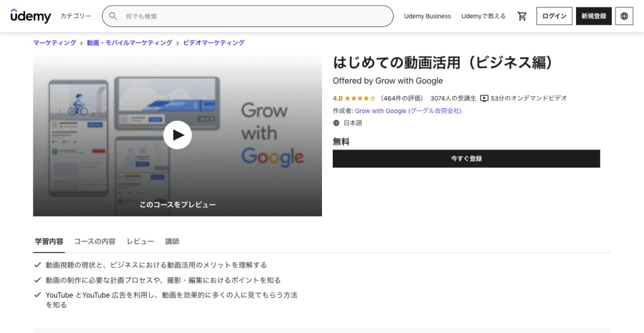Click the 3074人の受講生 text
Screen dimensions: 644x333
[453, 99]
